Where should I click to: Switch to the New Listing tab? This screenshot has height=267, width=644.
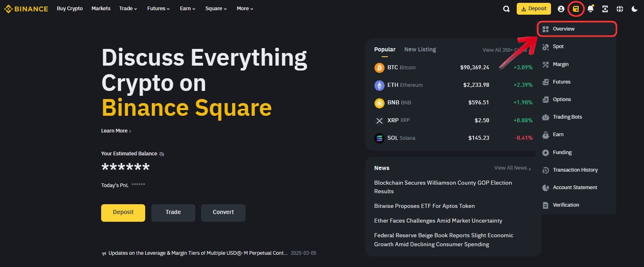point(420,49)
